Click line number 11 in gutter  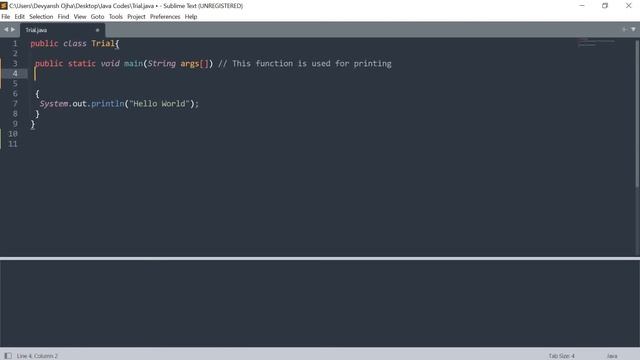(x=13, y=144)
